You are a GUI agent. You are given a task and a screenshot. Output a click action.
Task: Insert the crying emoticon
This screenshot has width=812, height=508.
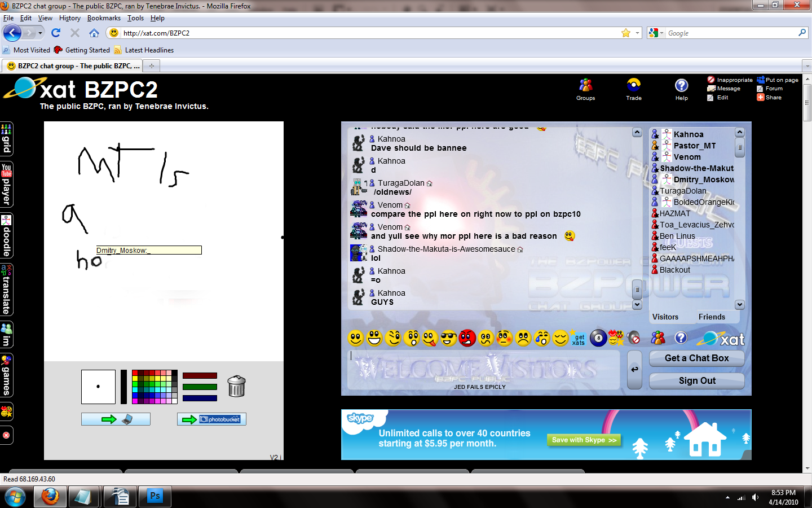click(x=542, y=338)
